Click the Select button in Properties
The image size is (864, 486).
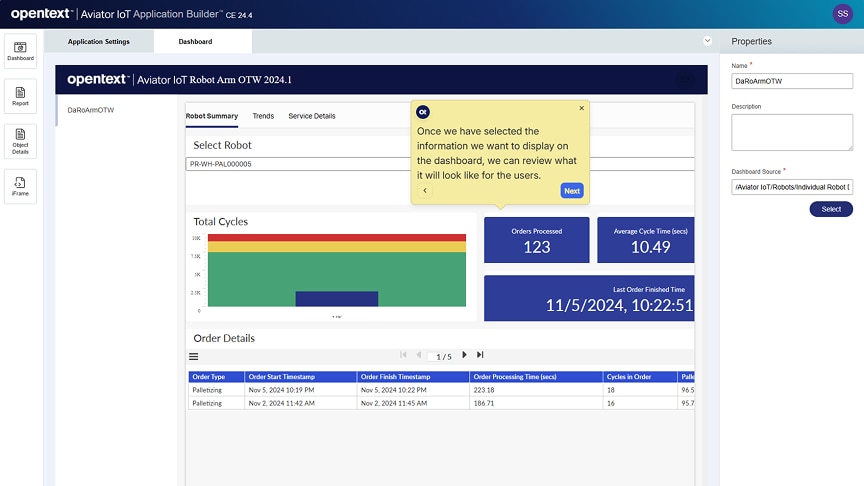831,209
